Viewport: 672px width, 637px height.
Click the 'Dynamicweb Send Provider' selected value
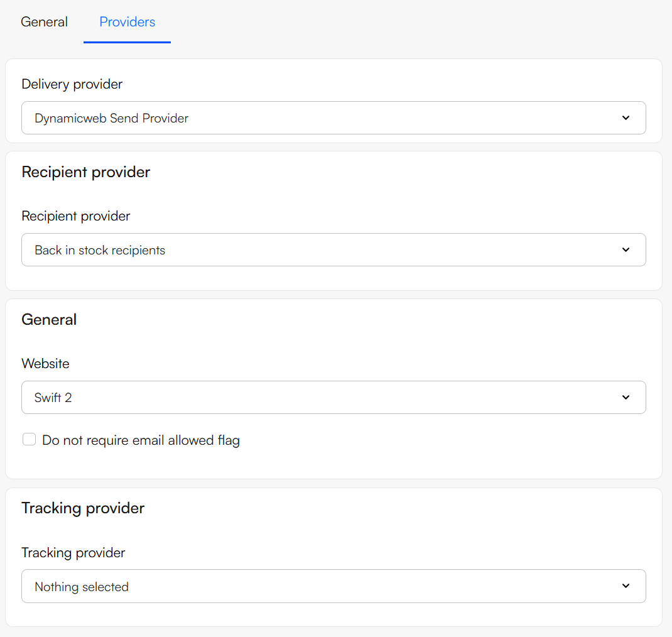pyautogui.click(x=111, y=118)
